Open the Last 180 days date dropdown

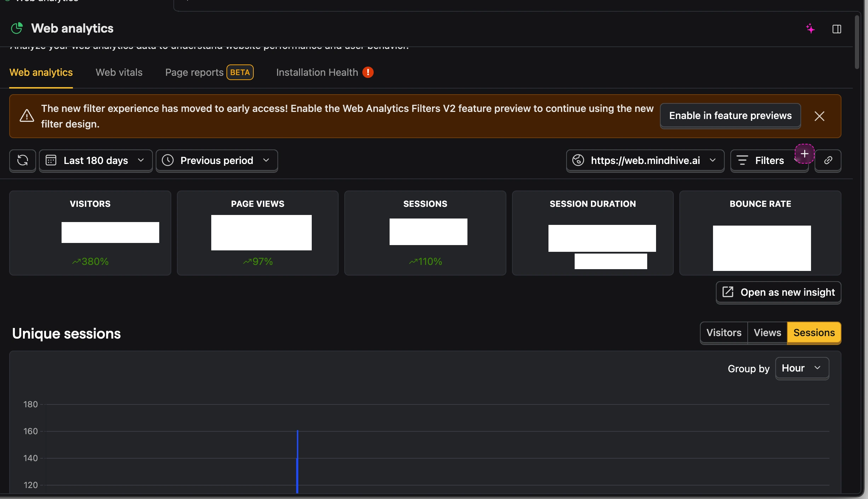96,160
